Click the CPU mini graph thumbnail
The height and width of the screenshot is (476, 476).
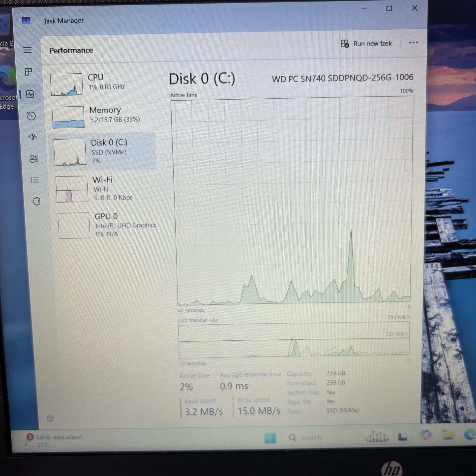(66, 85)
